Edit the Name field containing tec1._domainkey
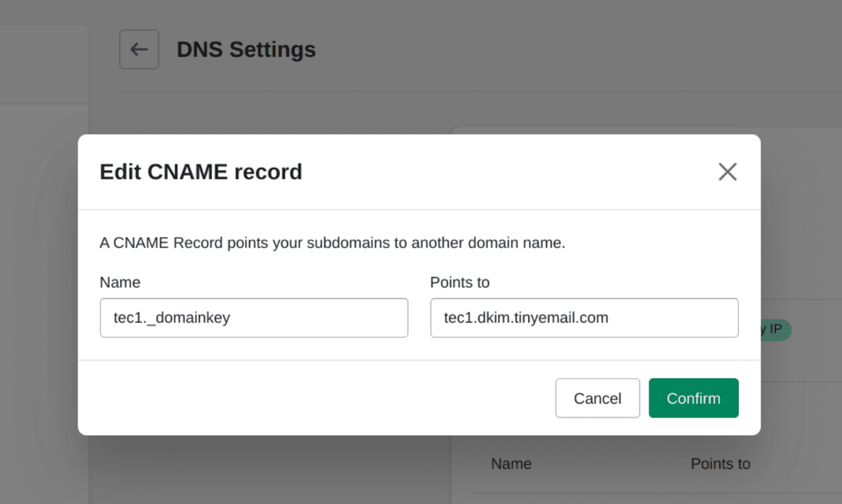Image resolution: width=842 pixels, height=504 pixels. tap(254, 318)
